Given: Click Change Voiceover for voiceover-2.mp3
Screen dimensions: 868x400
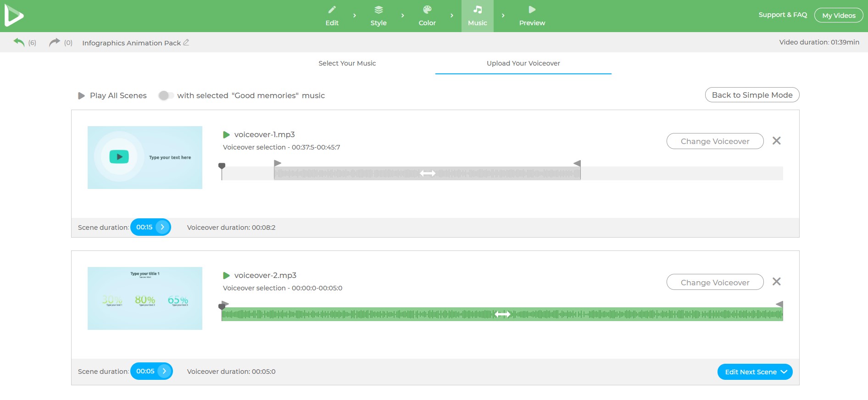Looking at the screenshot, I should coord(715,282).
